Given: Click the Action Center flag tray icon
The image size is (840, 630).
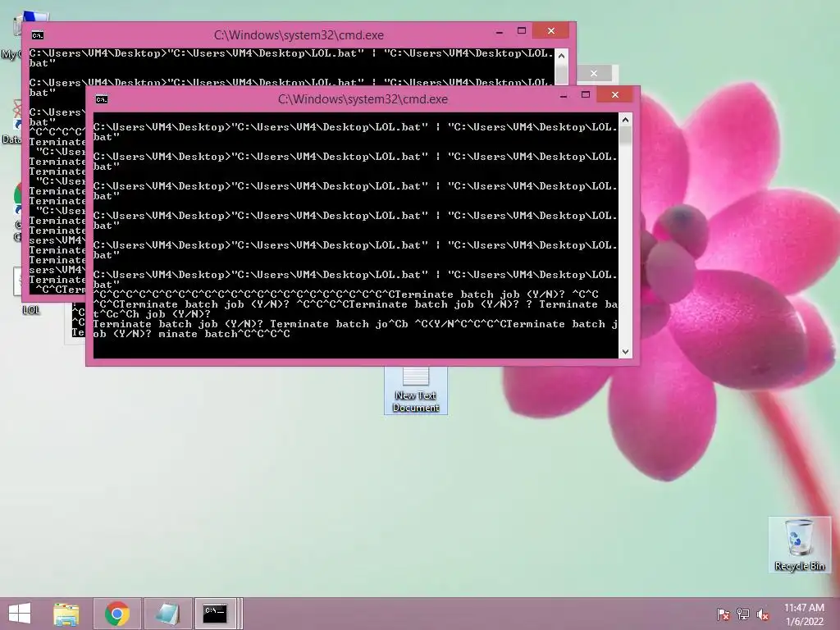Looking at the screenshot, I should point(724,614).
